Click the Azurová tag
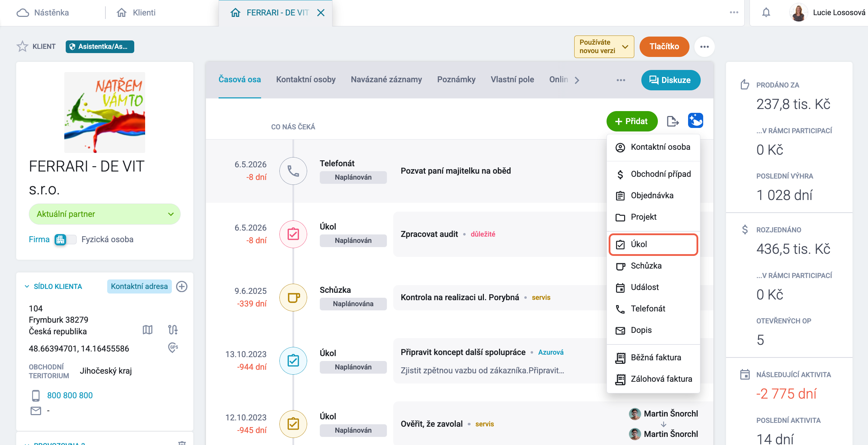 pos(551,352)
